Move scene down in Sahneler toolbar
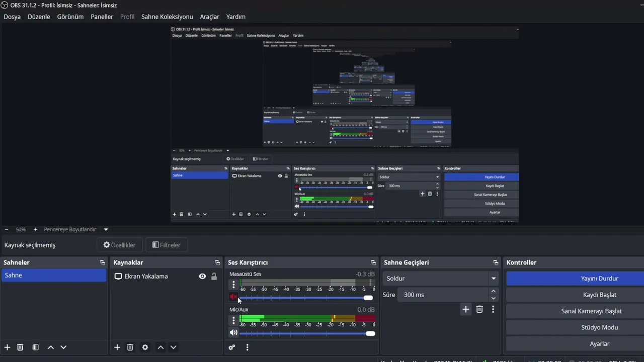The height and width of the screenshot is (362, 644). 63,347
